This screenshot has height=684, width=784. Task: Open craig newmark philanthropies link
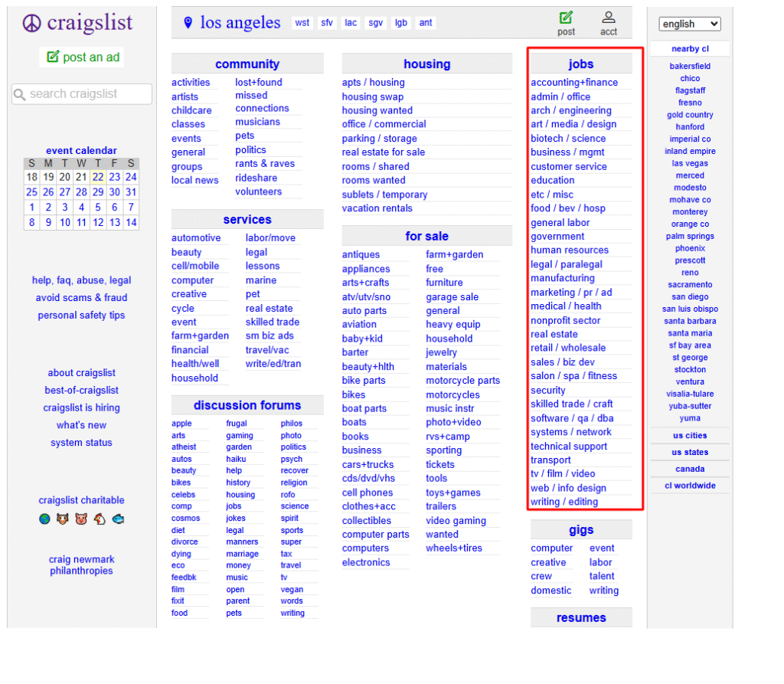tap(81, 565)
